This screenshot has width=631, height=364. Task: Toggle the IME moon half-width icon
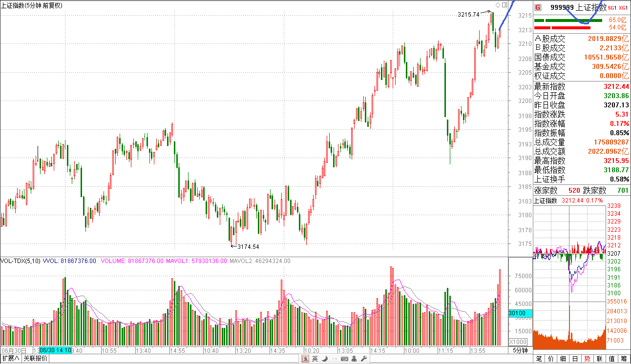pos(325,359)
